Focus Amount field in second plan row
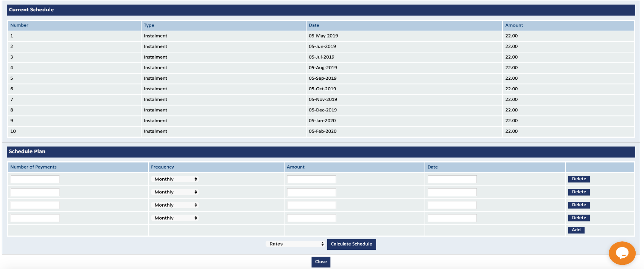The width and height of the screenshot is (644, 269). [x=311, y=192]
